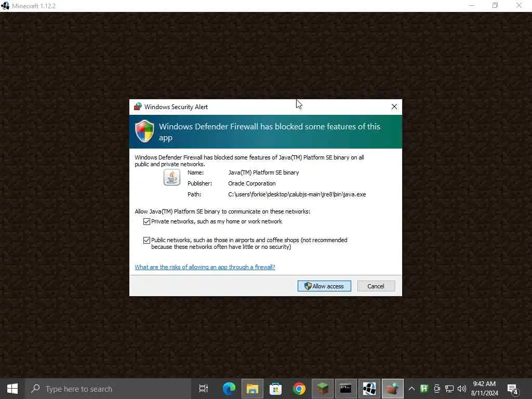
Task: Open Task View from the taskbar
Action: [x=204, y=389]
